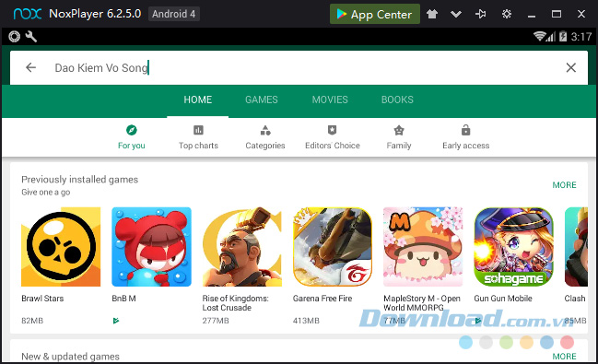The height and width of the screenshot is (364, 598).
Task: Open the Brawl Stars game icon
Action: pos(61,247)
